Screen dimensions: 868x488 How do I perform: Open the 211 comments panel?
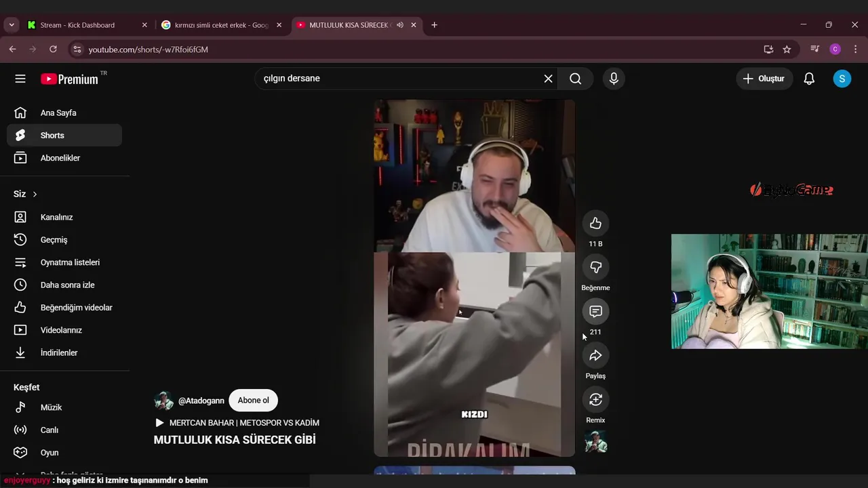(x=595, y=311)
